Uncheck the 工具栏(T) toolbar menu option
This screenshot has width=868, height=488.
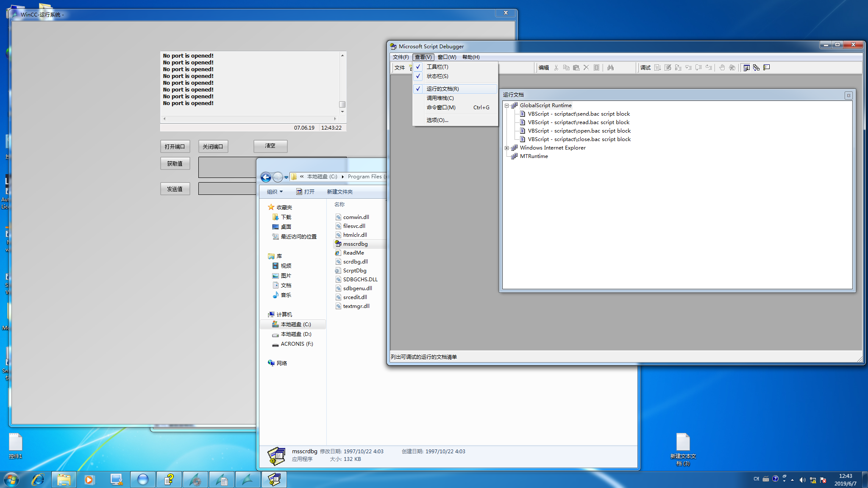[x=437, y=67]
